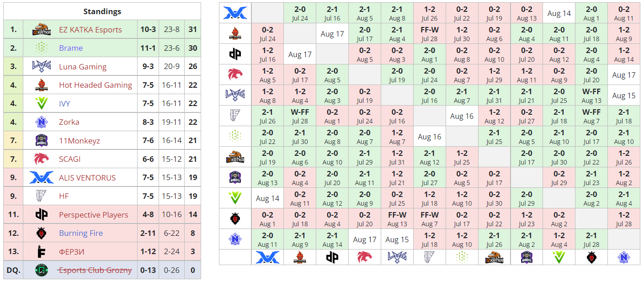644x282 pixels.
Task: Click the Perspective Players logo in standings
Action: [42, 215]
